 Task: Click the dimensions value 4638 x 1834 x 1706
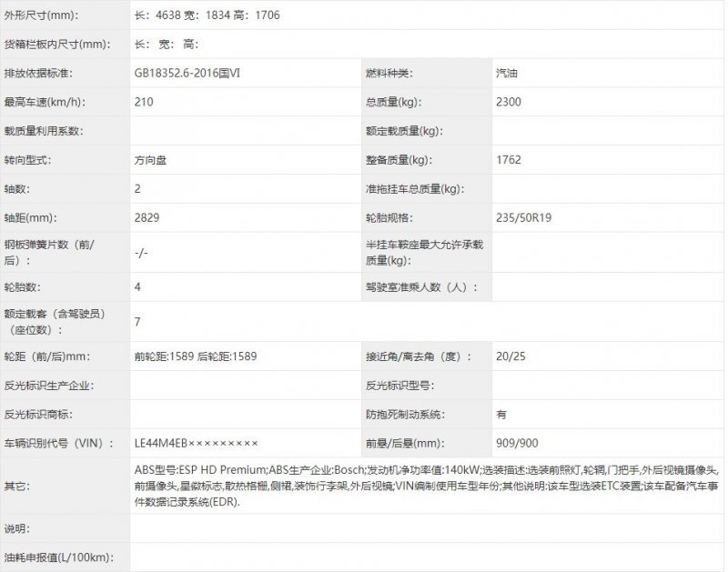(207, 15)
